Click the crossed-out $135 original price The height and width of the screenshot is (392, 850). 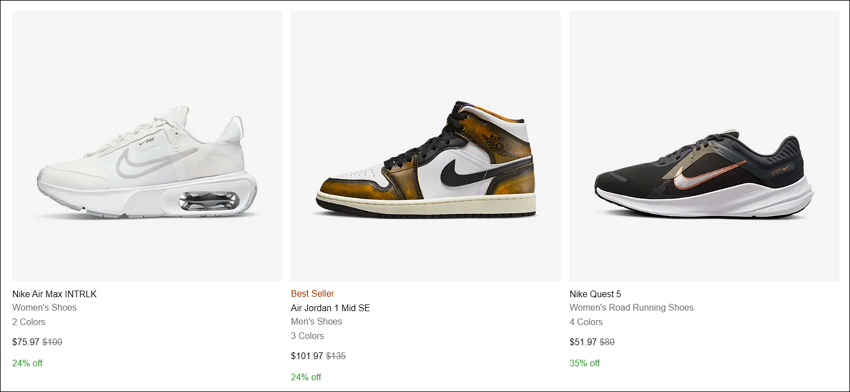336,356
